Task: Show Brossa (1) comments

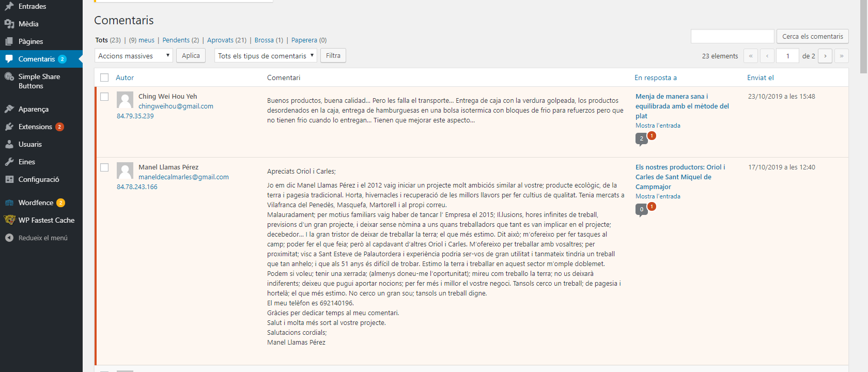Action: point(269,40)
